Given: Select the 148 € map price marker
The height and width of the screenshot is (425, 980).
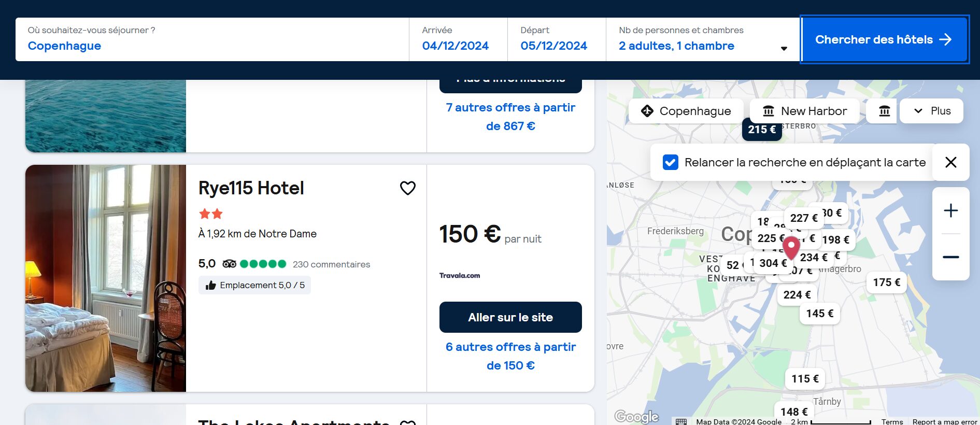Looking at the screenshot, I should (794, 412).
